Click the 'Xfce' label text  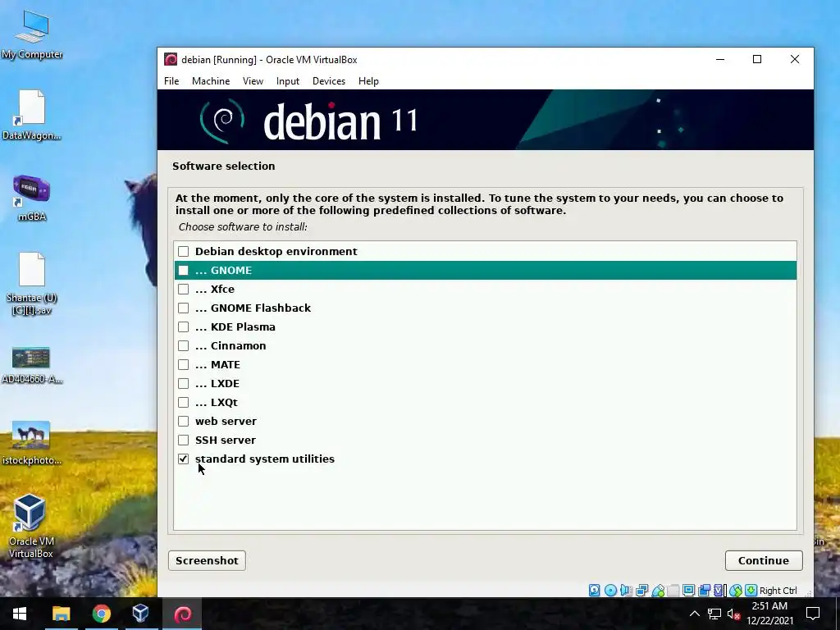click(x=222, y=290)
